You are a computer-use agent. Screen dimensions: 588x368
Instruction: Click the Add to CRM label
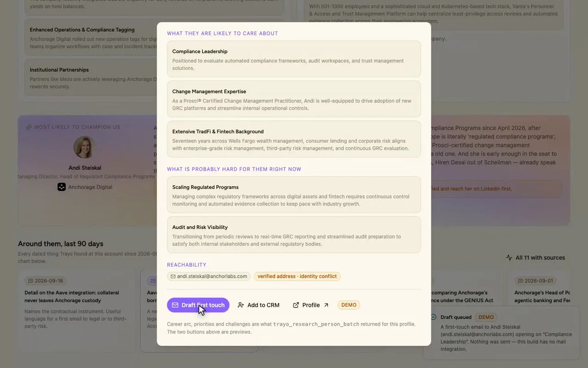click(x=264, y=305)
